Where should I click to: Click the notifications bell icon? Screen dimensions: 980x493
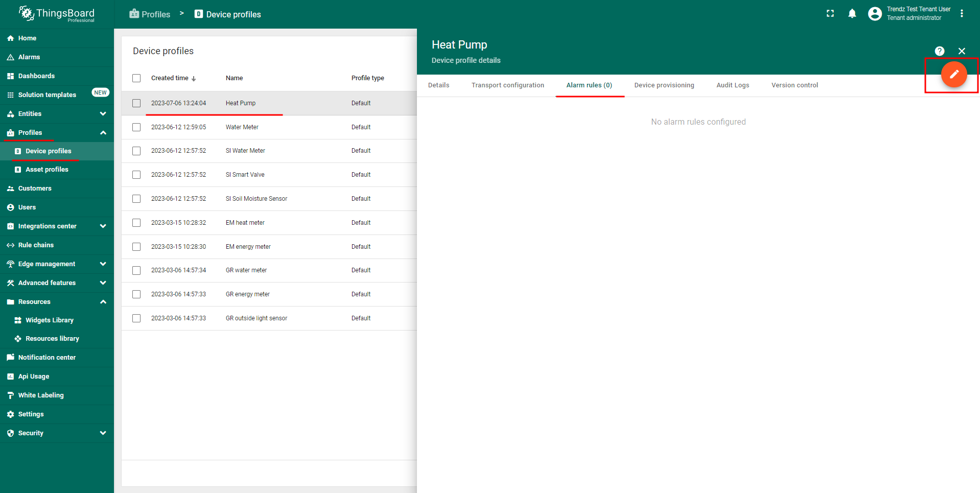pos(852,14)
